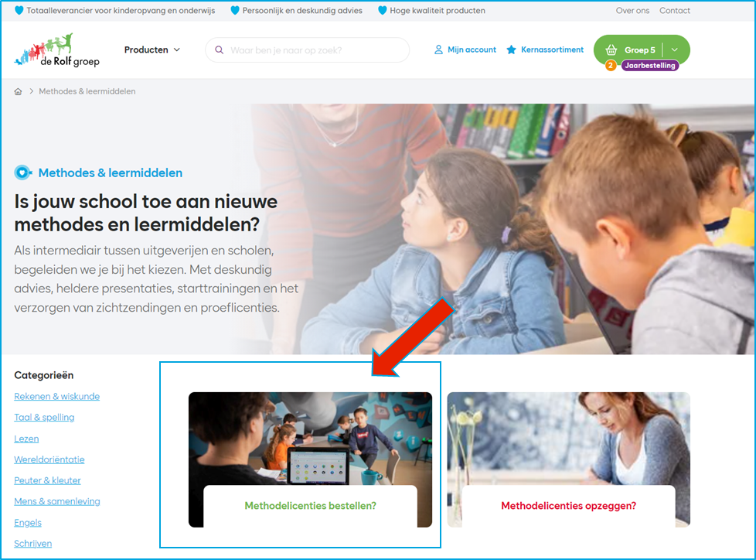Click the Categorieën sidebar heading
The image size is (756, 560).
coord(44,375)
